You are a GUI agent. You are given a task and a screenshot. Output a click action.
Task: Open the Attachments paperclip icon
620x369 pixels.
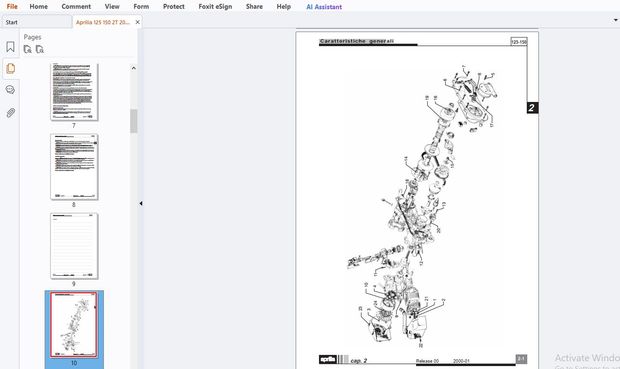pyautogui.click(x=11, y=113)
